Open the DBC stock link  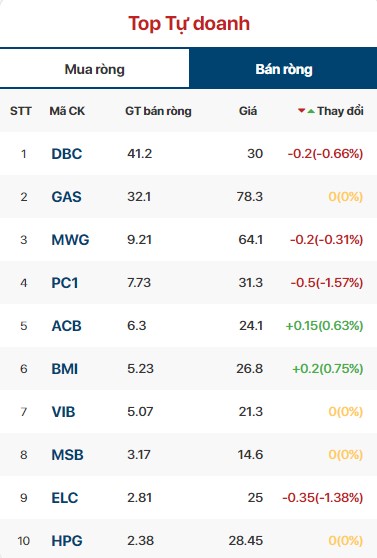[67, 154]
